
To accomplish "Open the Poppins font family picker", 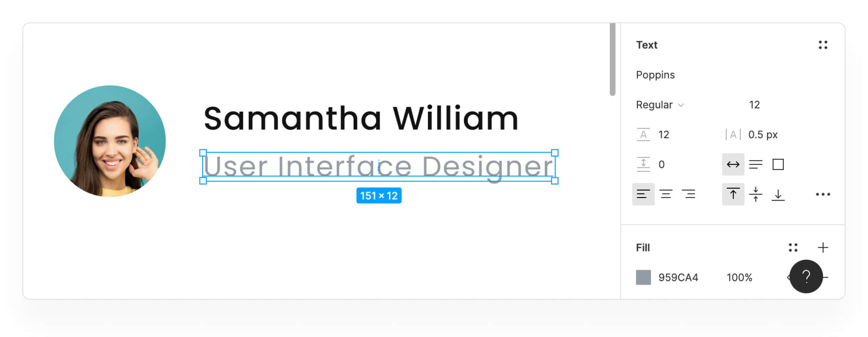I will click(655, 75).
